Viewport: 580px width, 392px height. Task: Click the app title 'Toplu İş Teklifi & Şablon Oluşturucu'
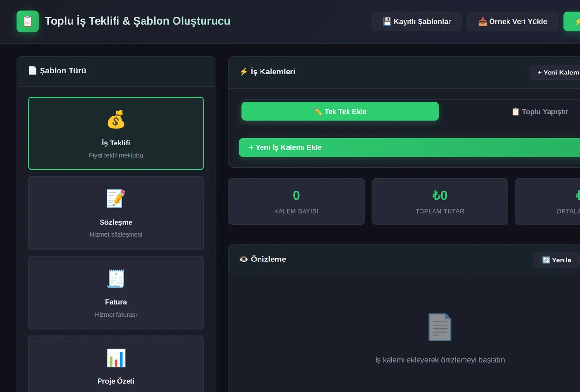tap(138, 21)
